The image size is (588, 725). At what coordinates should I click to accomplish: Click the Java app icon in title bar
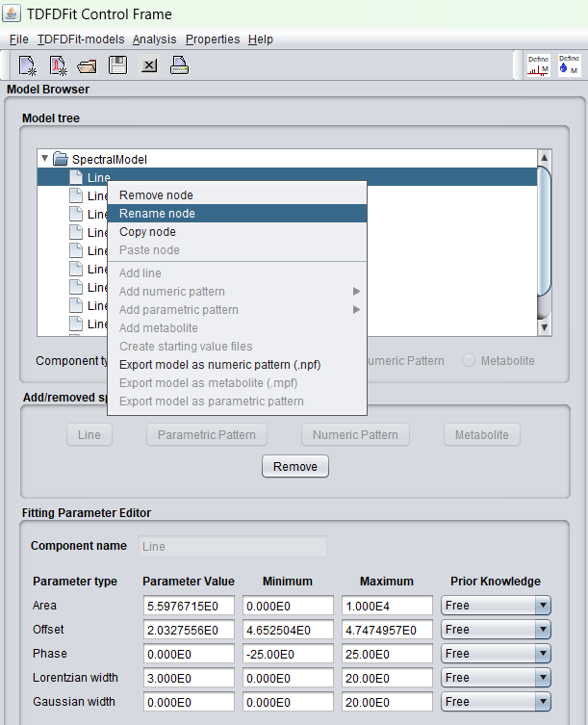pyautogui.click(x=12, y=13)
